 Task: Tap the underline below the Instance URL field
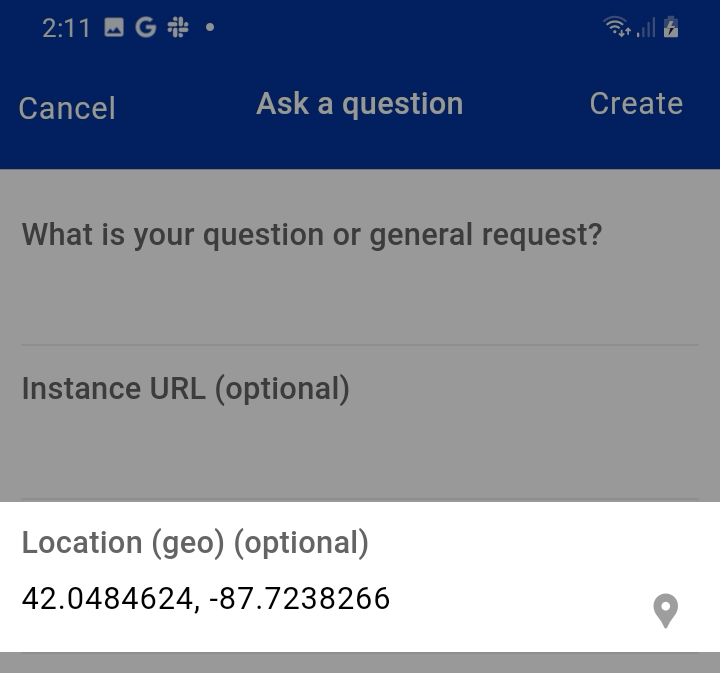360,498
